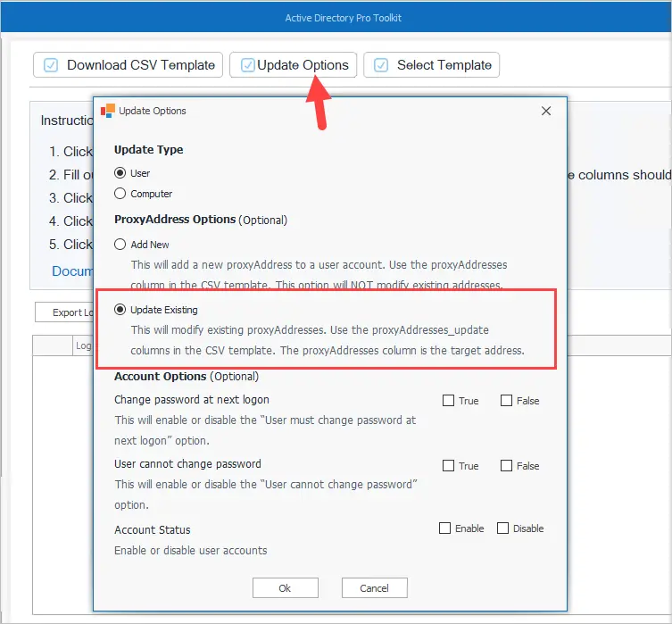Check True for User cannot change password
Image resolution: width=672 pixels, height=624 pixels.
[448, 465]
